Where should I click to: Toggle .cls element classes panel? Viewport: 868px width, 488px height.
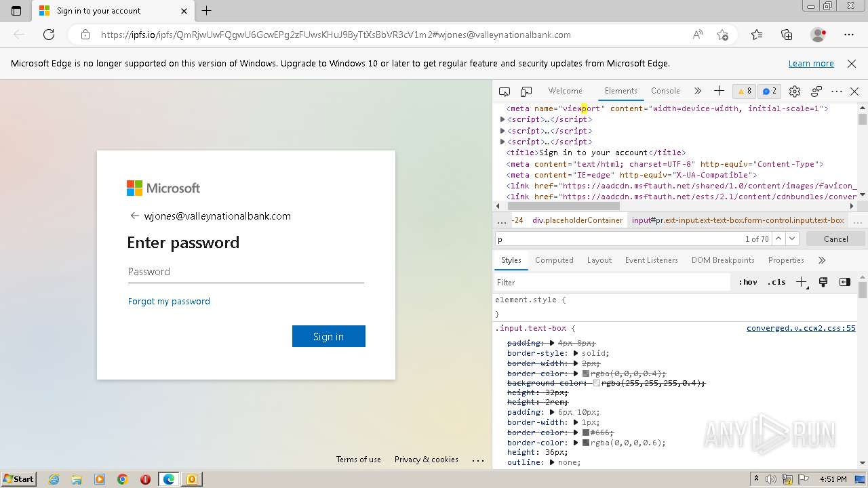[776, 282]
